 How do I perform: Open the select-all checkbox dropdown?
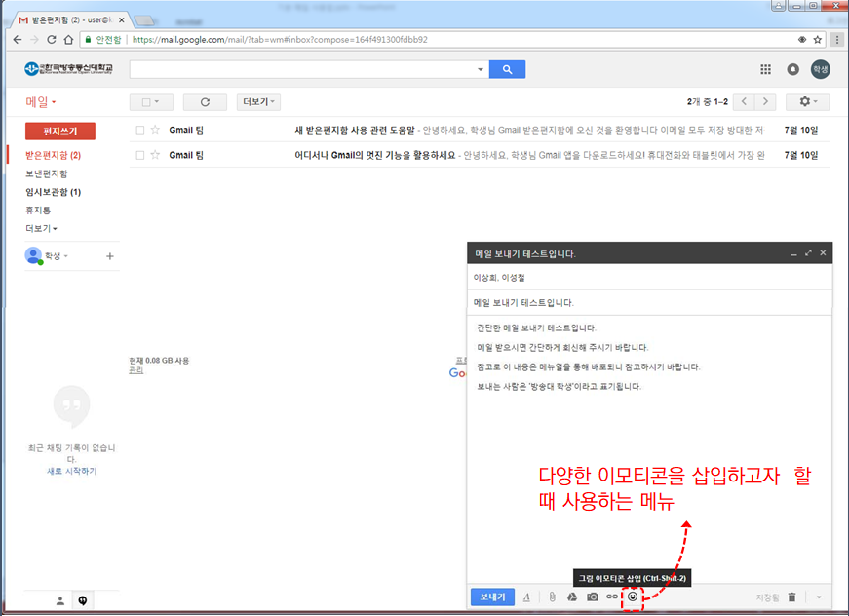(151, 101)
